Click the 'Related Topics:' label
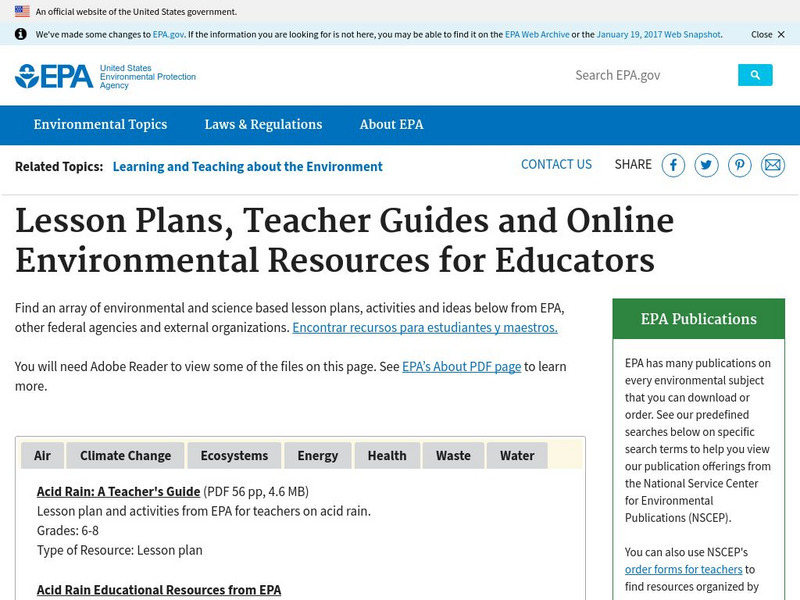The height and width of the screenshot is (600, 800). pos(59,167)
